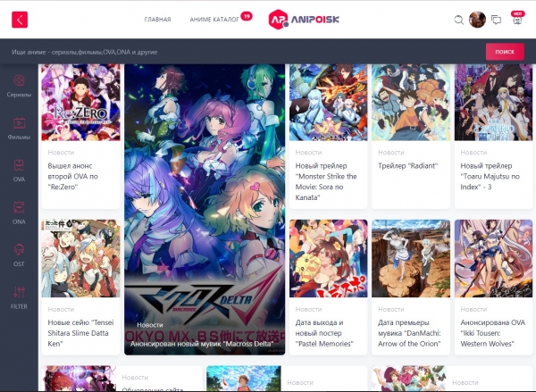Open Pastel Memories poster thumbnail
Viewport: 536px width, 392px height.
(x=329, y=258)
